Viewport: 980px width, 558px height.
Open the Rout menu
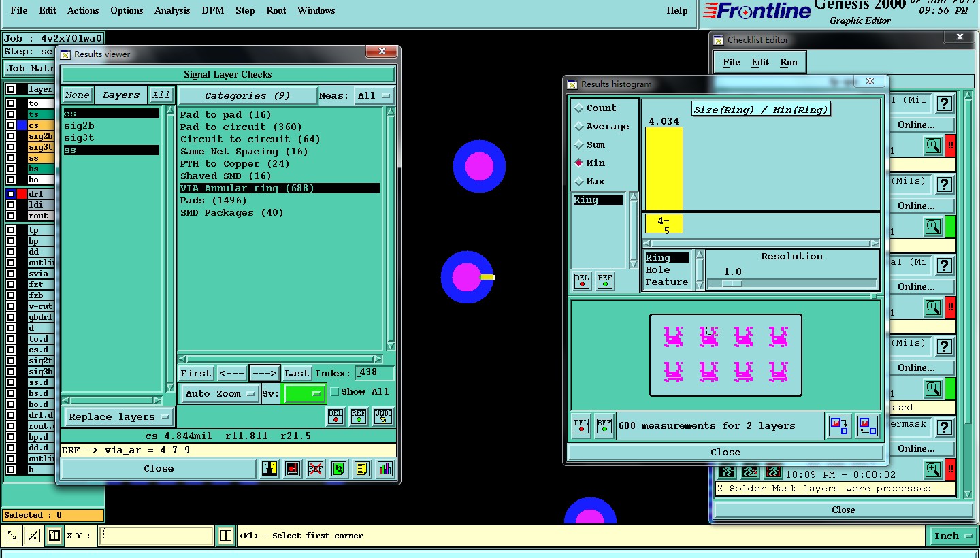(276, 11)
